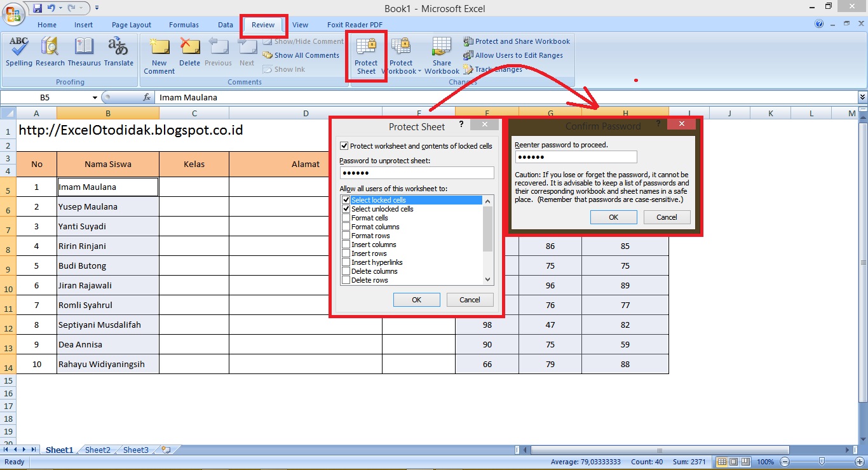Switch to Sheet2 tab
The width and height of the screenshot is (868, 470).
[x=98, y=450]
